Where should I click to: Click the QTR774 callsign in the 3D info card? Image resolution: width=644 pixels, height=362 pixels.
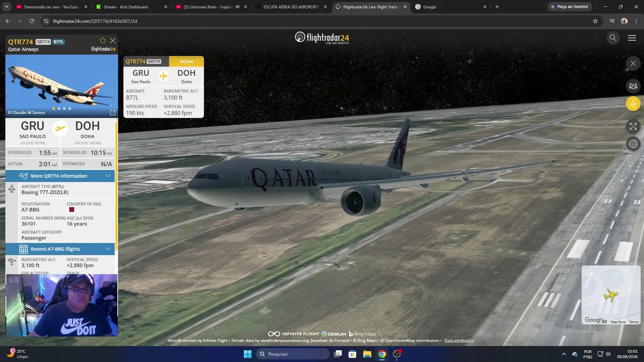pyautogui.click(x=135, y=61)
